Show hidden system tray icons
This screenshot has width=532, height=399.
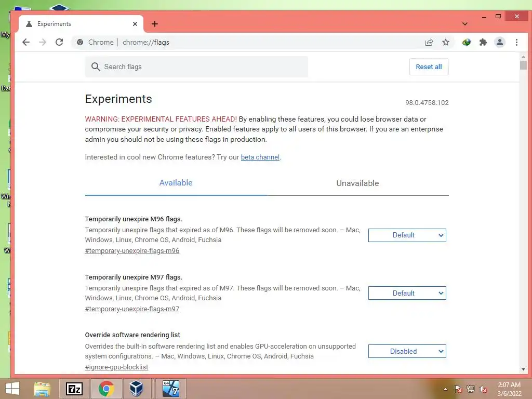click(x=445, y=389)
